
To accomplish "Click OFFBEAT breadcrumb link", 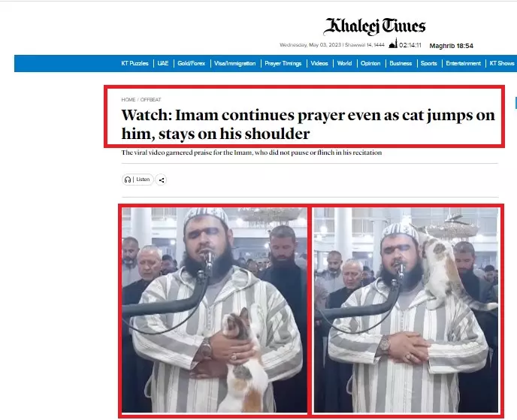I will tap(151, 100).
